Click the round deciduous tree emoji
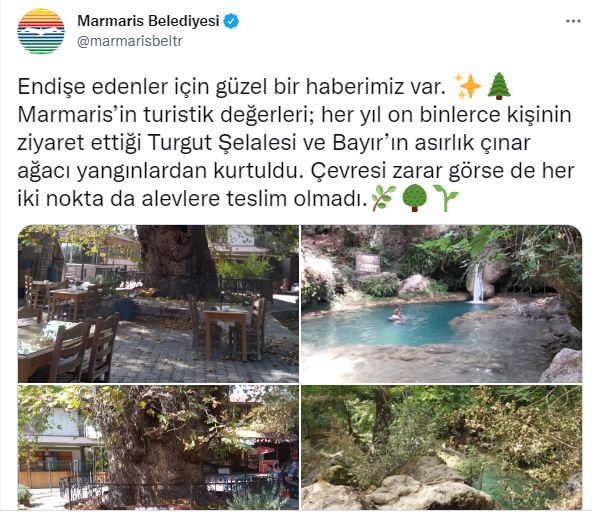The height and width of the screenshot is (515, 592). (x=415, y=198)
